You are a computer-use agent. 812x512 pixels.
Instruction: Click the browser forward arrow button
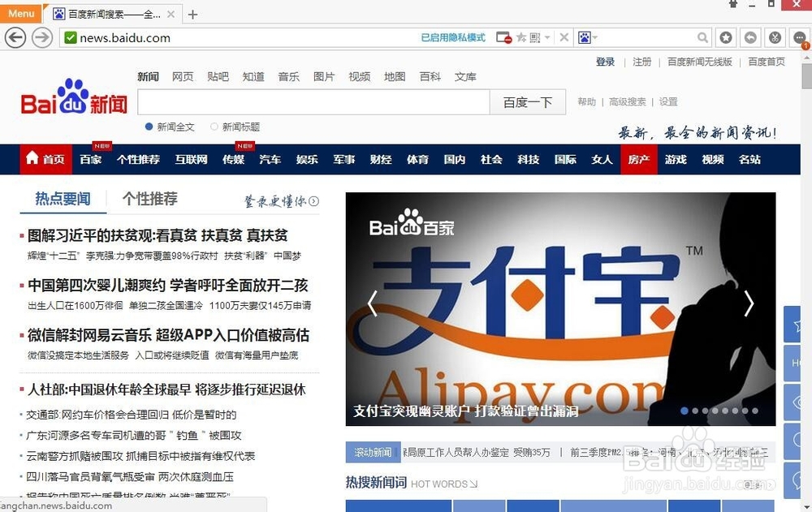pos(42,37)
